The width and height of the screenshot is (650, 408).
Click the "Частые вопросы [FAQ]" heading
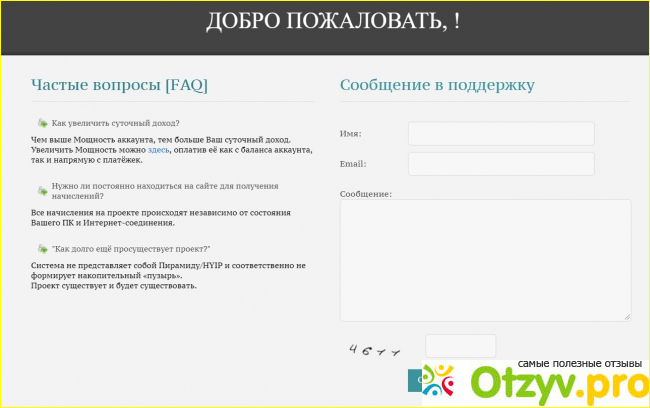tap(119, 85)
